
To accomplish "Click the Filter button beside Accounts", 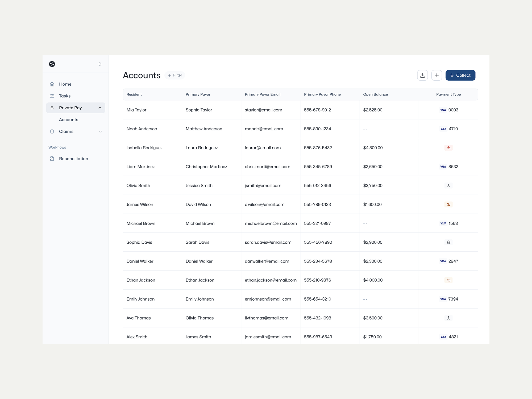I will click(175, 75).
